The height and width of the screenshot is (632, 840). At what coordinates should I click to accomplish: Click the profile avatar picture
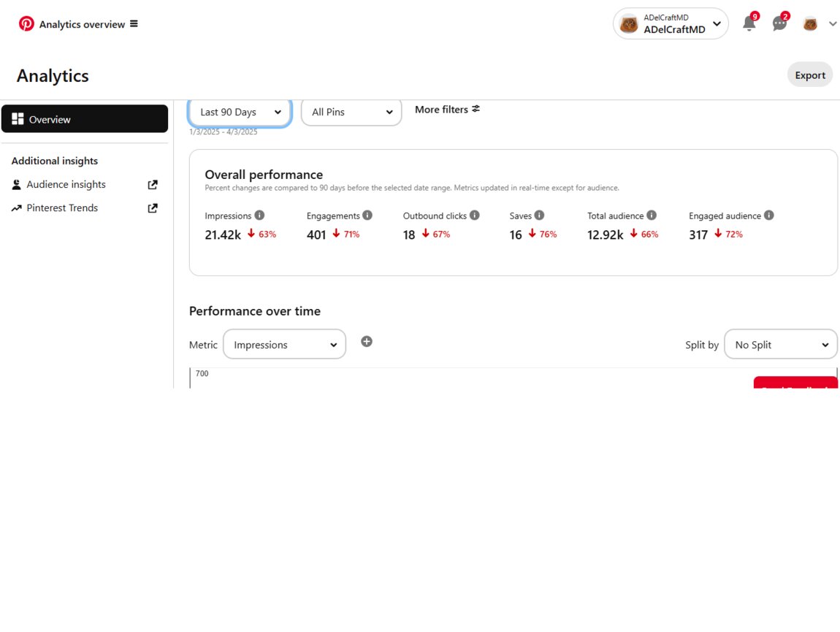point(810,24)
